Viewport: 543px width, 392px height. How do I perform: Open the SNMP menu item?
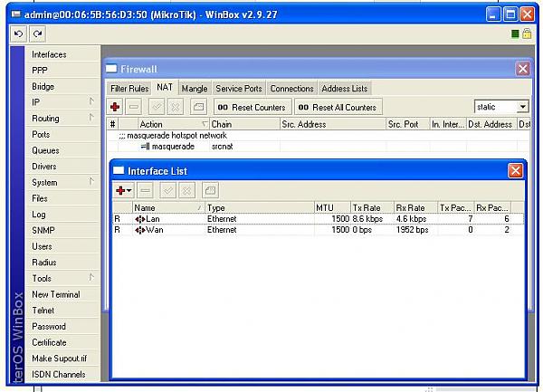coord(62,230)
